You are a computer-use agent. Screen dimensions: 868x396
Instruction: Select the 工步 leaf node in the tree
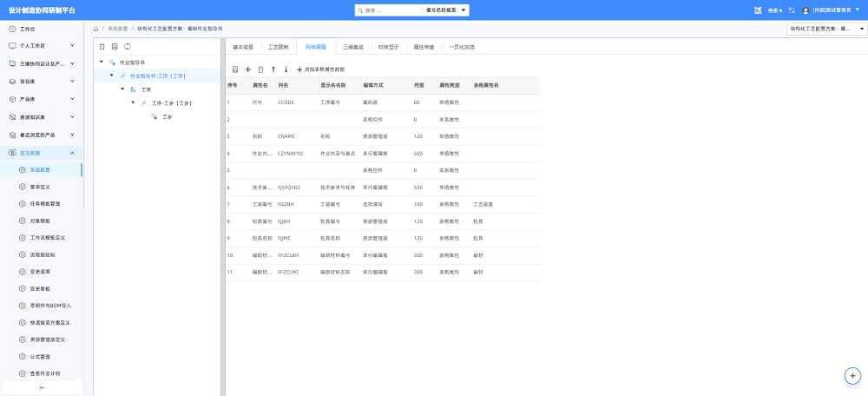click(x=168, y=116)
